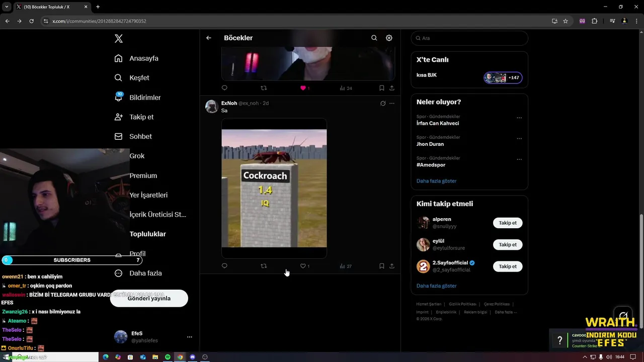View analytics showing 27 views
Viewport: 644px width, 362px height.
click(346, 266)
